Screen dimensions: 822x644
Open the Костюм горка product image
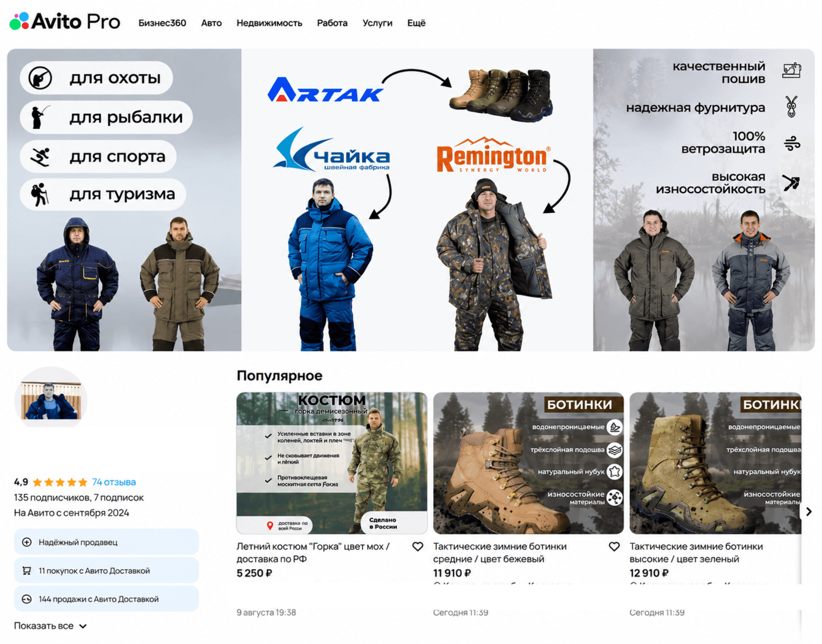click(x=332, y=463)
